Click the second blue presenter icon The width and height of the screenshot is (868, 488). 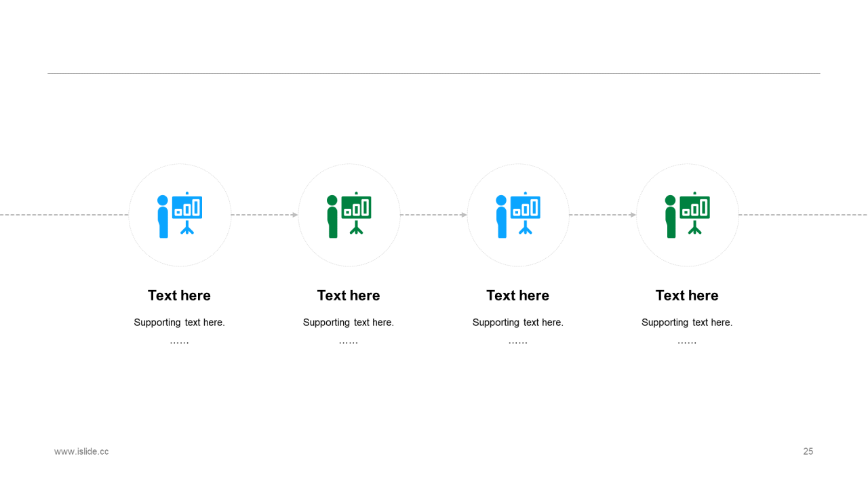click(x=518, y=215)
